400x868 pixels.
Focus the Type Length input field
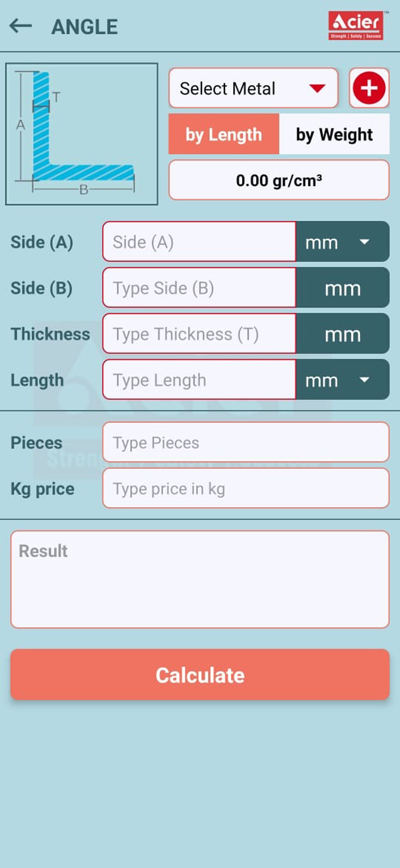pyautogui.click(x=199, y=379)
